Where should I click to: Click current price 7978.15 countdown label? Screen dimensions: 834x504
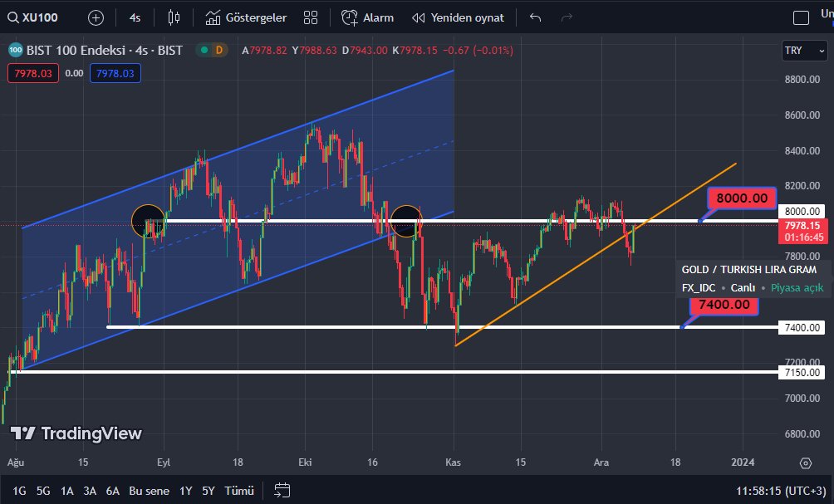click(804, 232)
